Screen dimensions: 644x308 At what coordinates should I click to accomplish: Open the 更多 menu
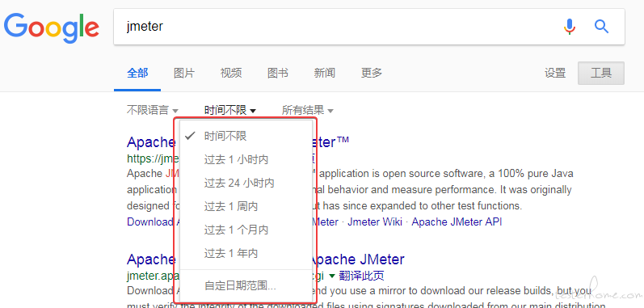tap(371, 73)
